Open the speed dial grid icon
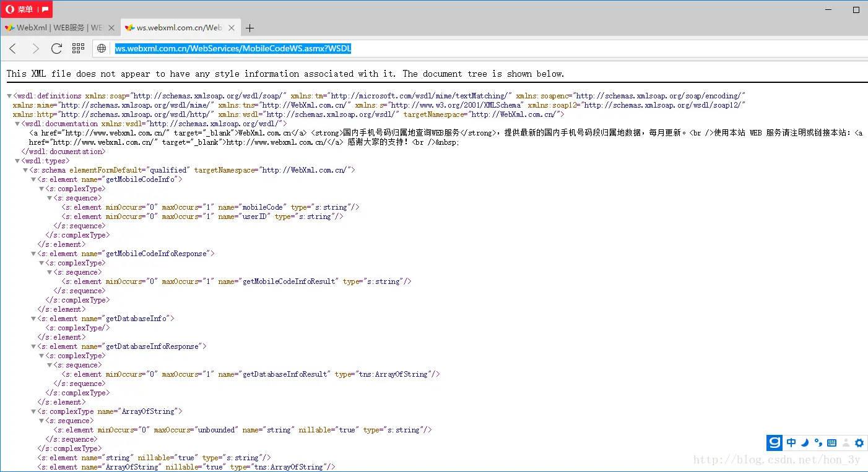 (x=78, y=48)
